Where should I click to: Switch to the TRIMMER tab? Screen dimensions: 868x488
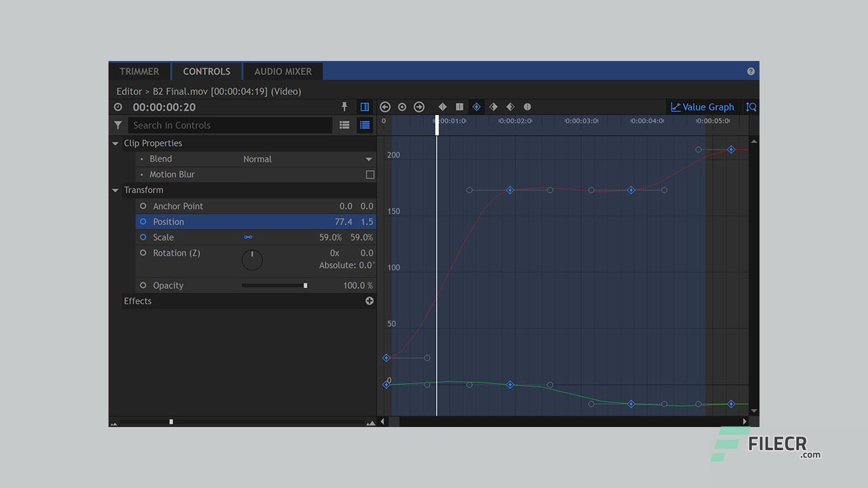click(139, 71)
